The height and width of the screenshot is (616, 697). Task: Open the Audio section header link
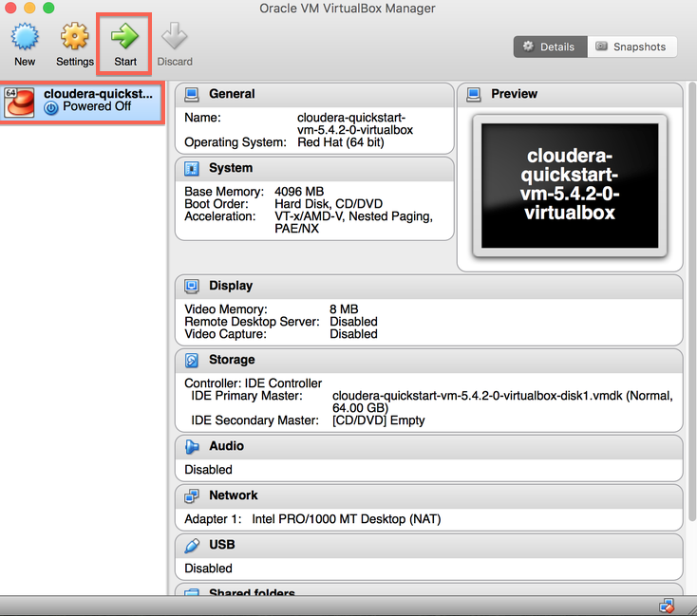226,446
